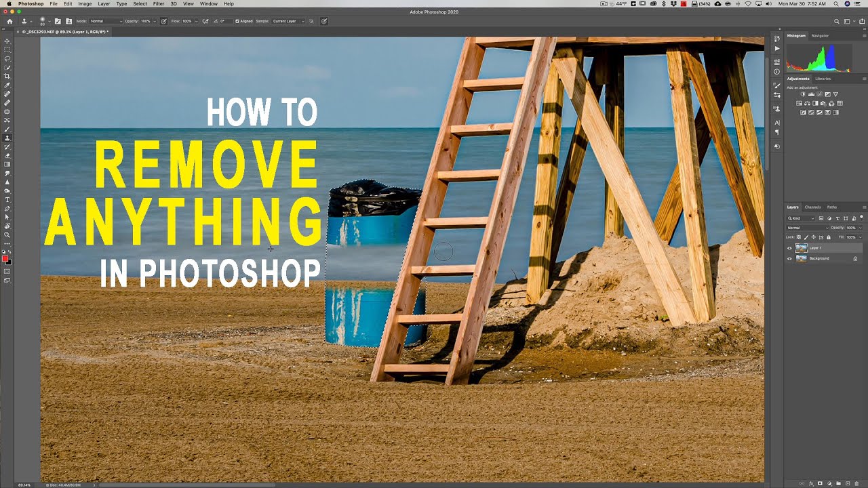Open the Sample dropdown Current Layer

[288, 21]
